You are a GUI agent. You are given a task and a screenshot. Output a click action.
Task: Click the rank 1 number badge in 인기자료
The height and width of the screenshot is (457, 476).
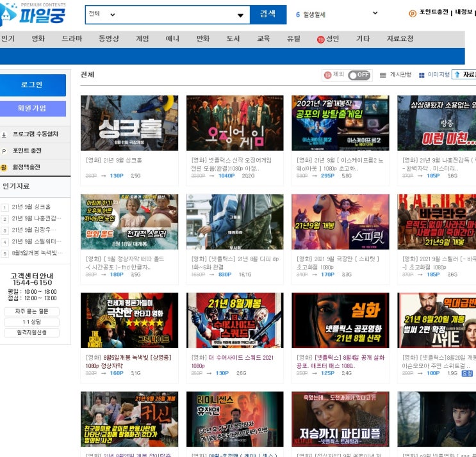coord(5,207)
